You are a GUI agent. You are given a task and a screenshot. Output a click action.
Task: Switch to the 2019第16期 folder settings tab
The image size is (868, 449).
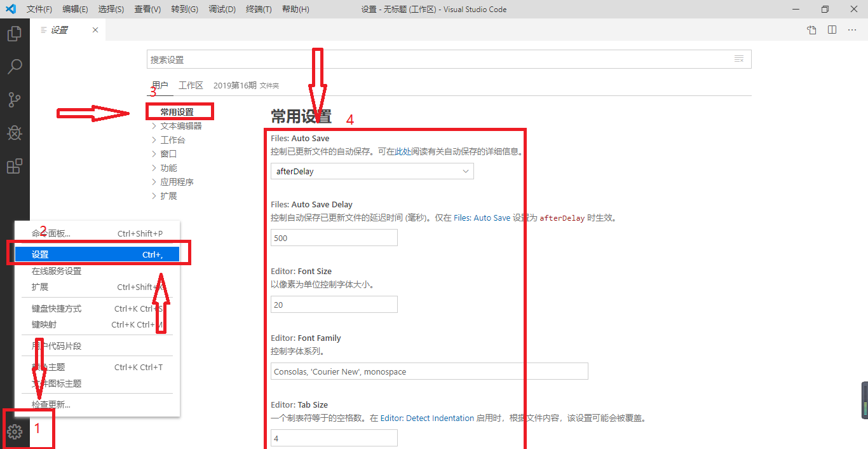[246, 85]
